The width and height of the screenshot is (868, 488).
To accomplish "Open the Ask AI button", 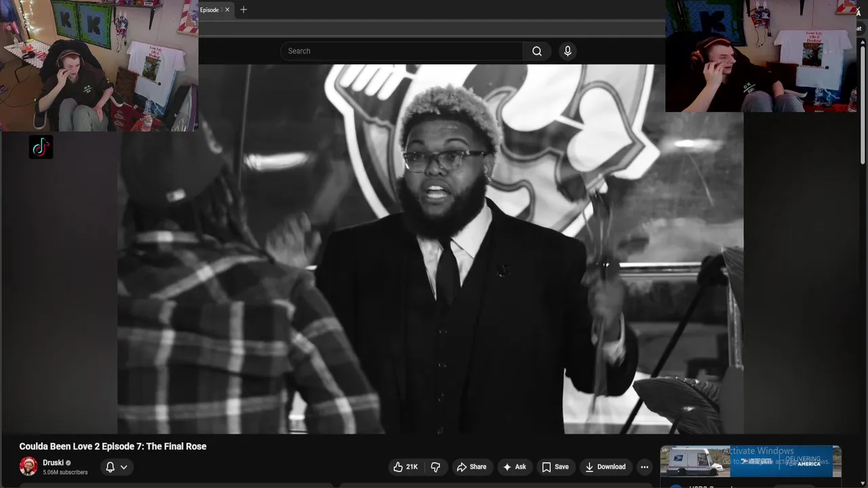I will click(514, 467).
